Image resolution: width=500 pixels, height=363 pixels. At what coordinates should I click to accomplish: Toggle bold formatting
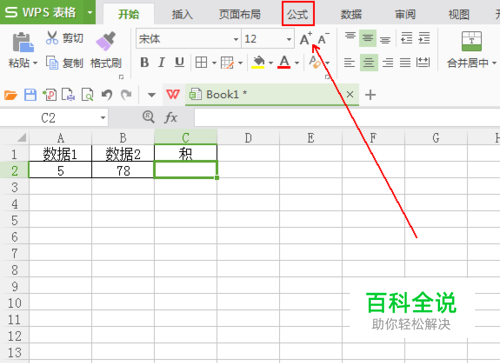pos(144,62)
